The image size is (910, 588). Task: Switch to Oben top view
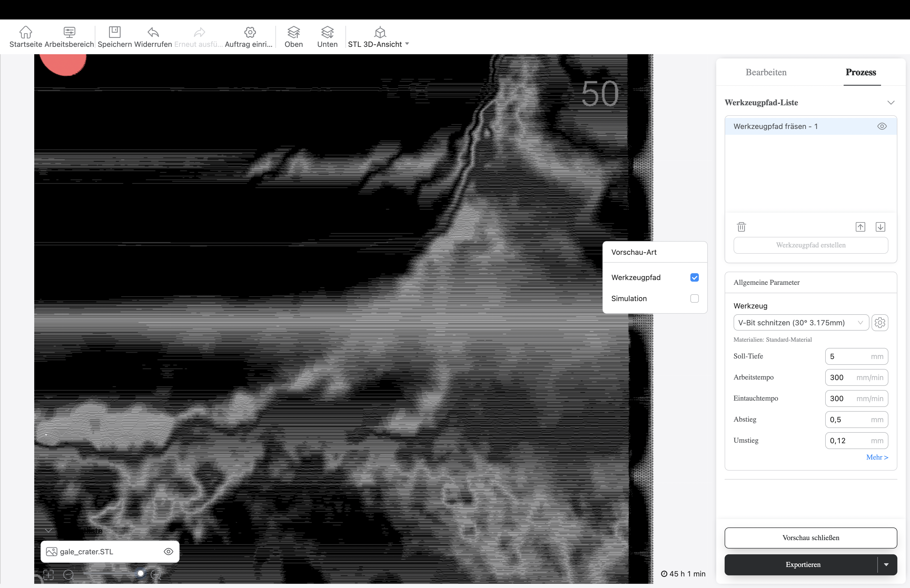click(293, 32)
